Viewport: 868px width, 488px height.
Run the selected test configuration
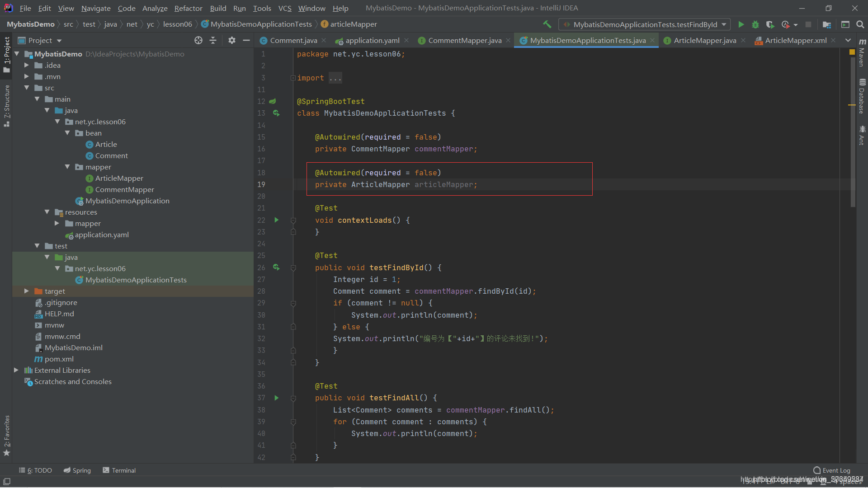pyautogui.click(x=741, y=24)
